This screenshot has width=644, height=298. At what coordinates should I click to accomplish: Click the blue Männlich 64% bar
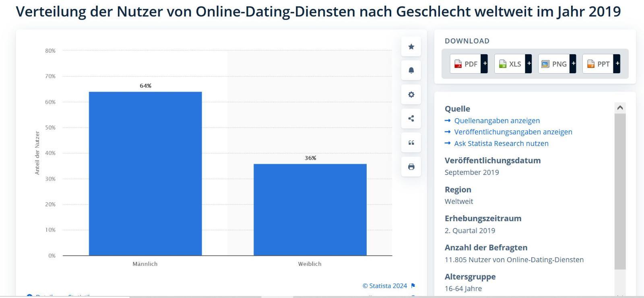(145, 174)
